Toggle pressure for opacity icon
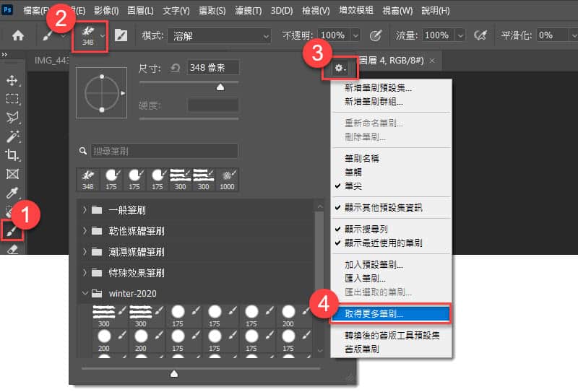The image size is (578, 392). coord(375,36)
